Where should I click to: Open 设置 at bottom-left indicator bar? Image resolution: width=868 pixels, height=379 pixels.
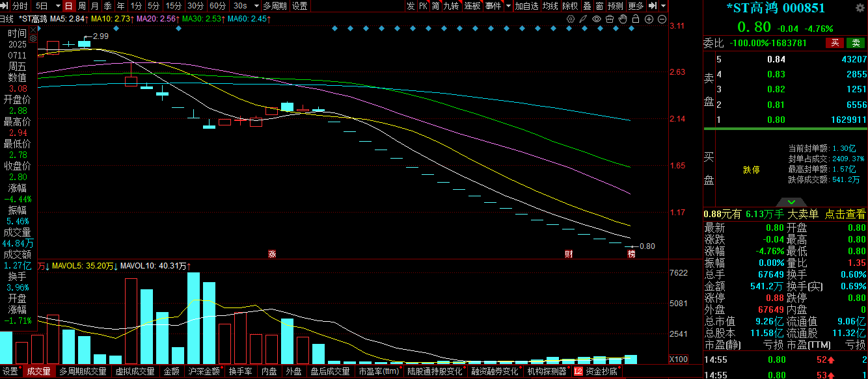click(x=10, y=372)
